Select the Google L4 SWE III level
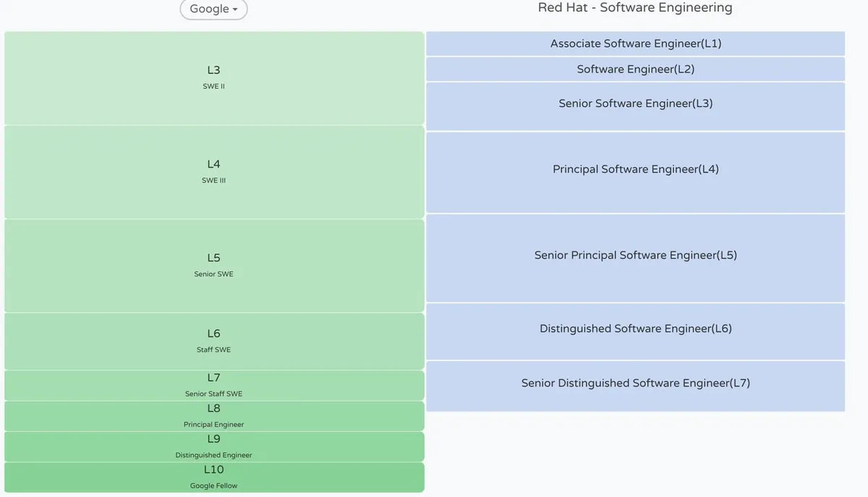The image size is (868, 497). coord(214,171)
